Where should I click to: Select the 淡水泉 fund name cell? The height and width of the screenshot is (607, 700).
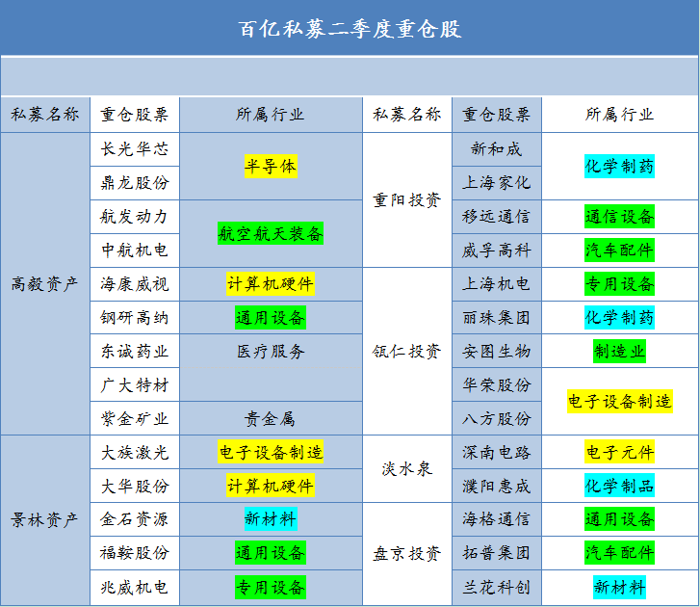coord(407,469)
